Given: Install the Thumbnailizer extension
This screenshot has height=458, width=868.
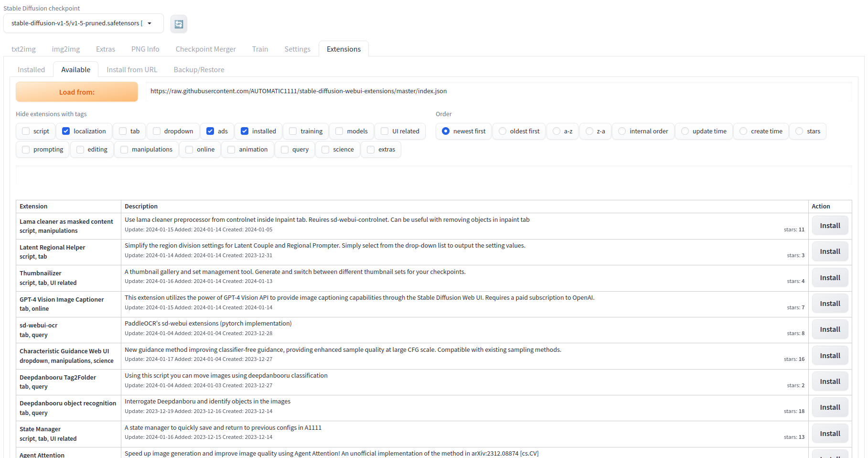Looking at the screenshot, I should (x=830, y=278).
